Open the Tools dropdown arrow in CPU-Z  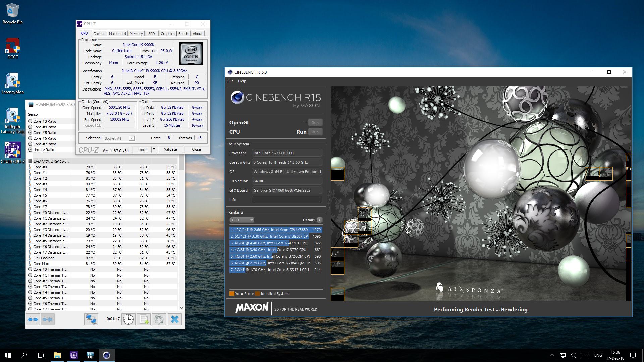click(x=154, y=149)
